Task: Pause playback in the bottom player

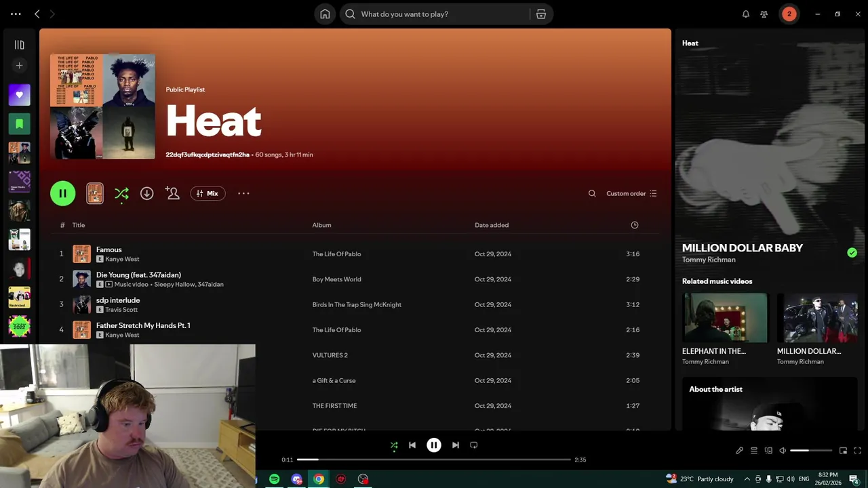Action: click(434, 445)
